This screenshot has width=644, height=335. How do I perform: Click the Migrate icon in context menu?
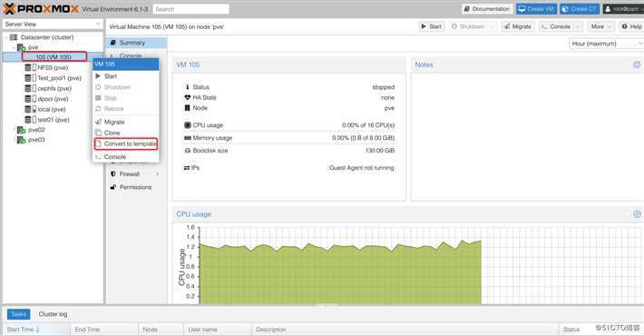(98, 122)
